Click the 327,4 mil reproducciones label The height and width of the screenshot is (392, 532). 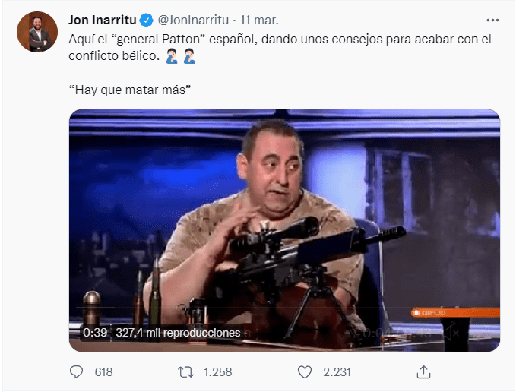(x=178, y=333)
